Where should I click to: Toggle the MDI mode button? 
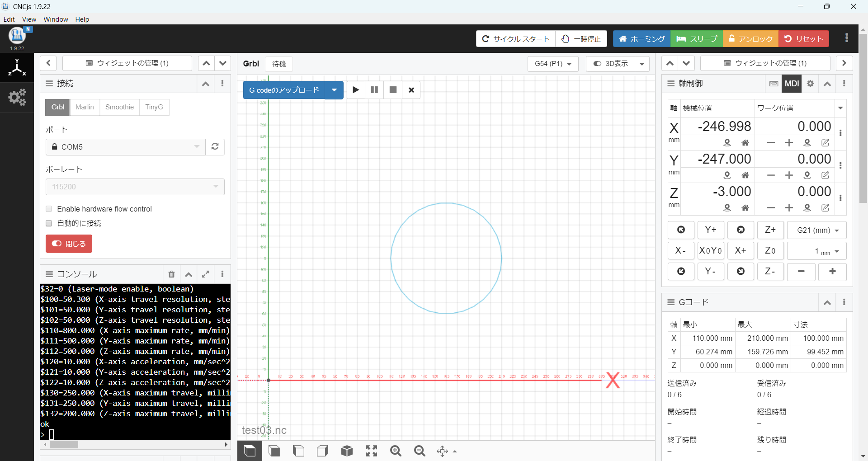792,84
